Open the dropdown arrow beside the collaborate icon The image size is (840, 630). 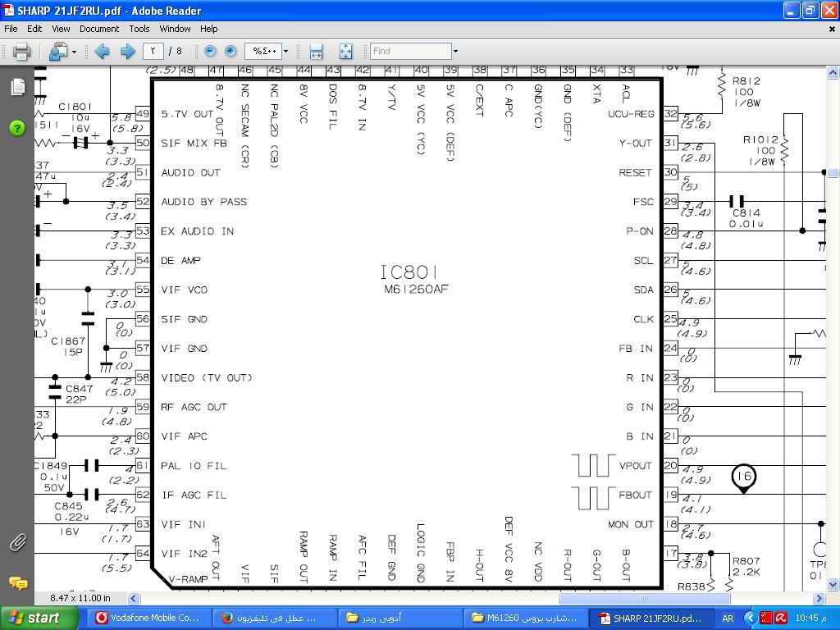click(x=74, y=52)
